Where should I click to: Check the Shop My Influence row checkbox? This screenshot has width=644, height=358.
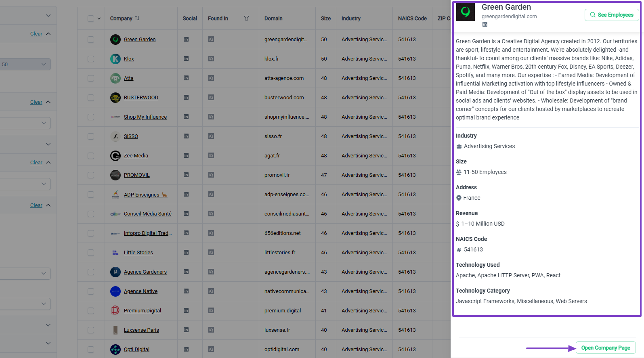click(x=91, y=117)
